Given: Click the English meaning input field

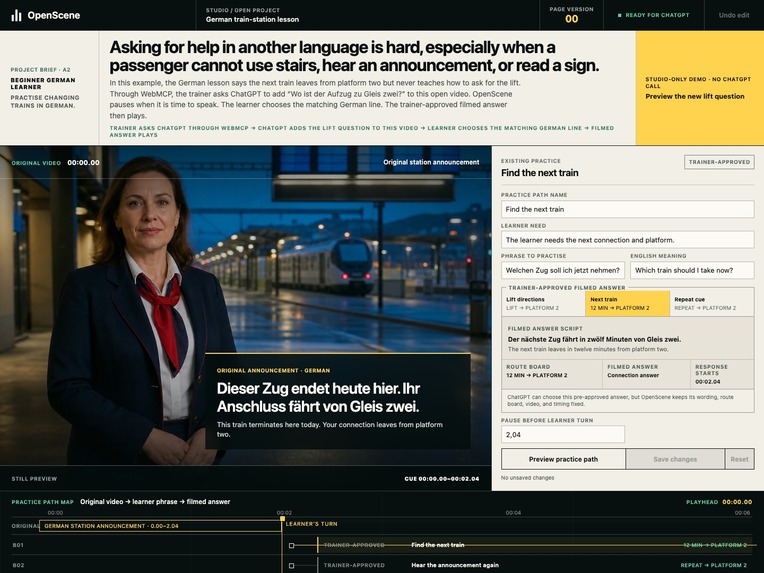Looking at the screenshot, I should [x=692, y=270].
